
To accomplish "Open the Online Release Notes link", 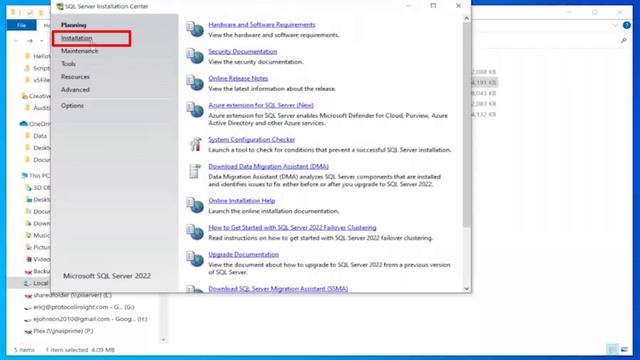I will [x=238, y=78].
